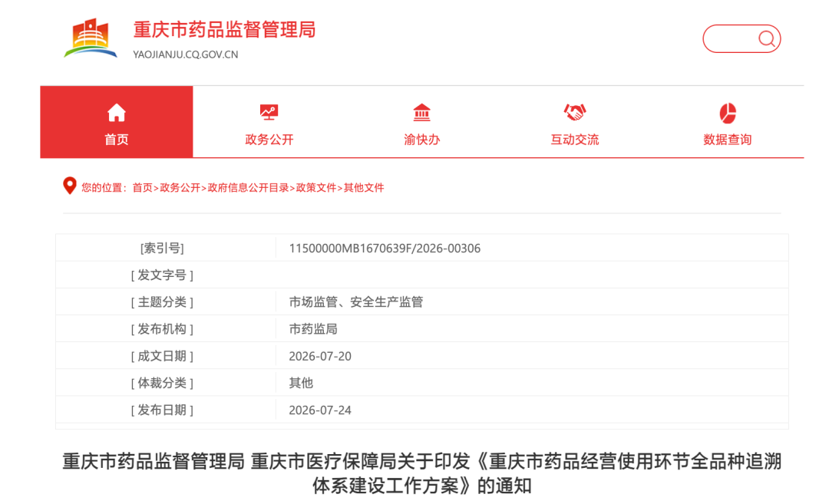Click the magnifier search icon

pos(766,38)
